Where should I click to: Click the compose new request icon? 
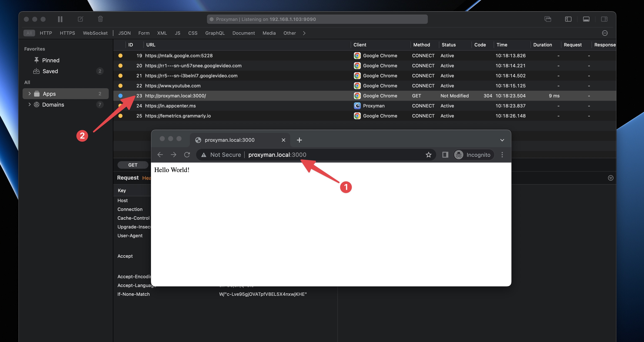80,19
